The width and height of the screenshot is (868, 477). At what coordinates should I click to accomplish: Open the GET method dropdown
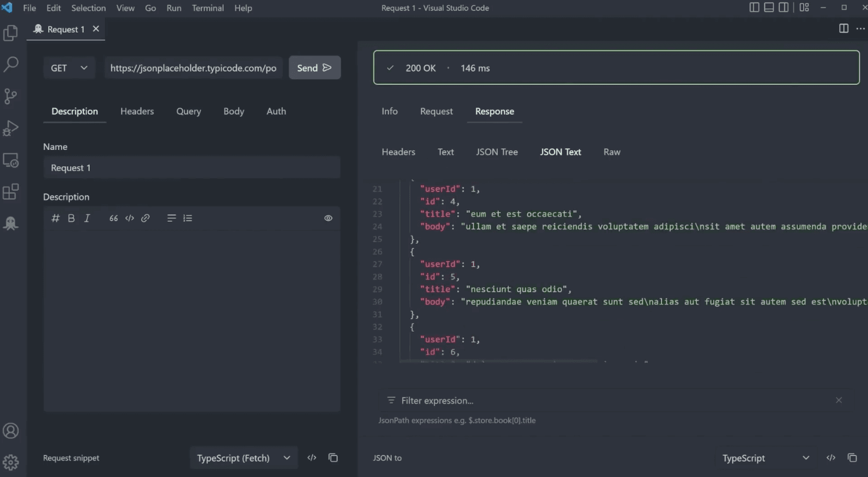coord(69,68)
